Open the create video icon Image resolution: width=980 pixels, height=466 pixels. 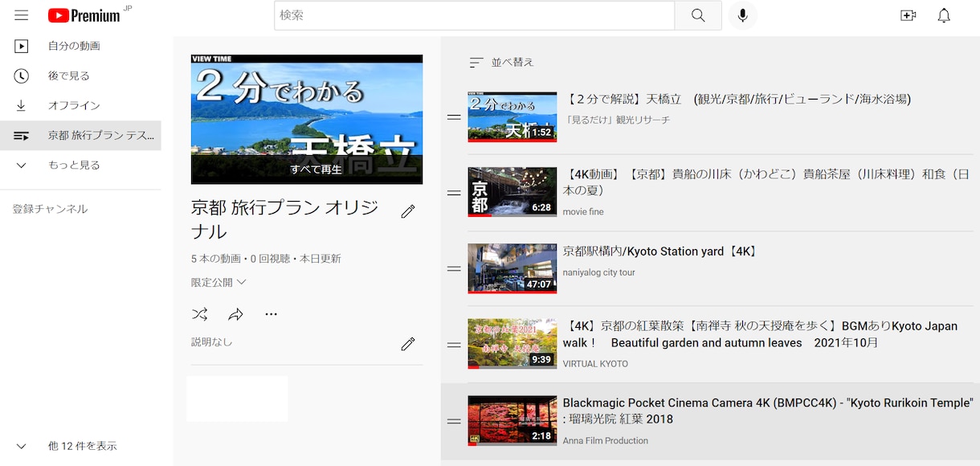pyautogui.click(x=909, y=15)
